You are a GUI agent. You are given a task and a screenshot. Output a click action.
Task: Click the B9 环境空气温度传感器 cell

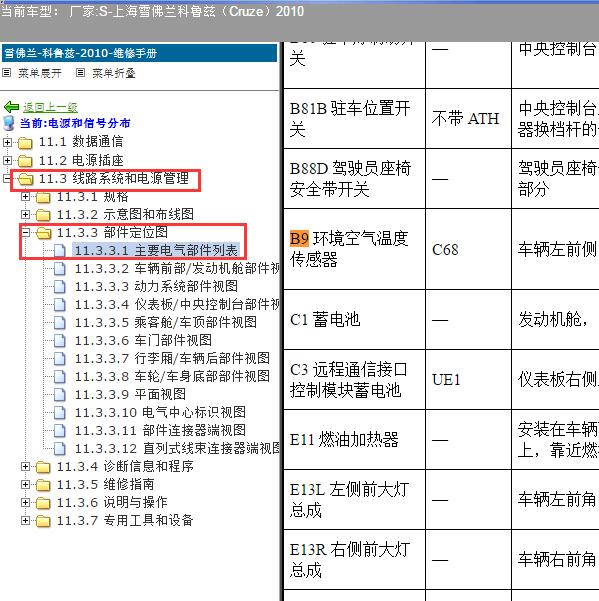(x=354, y=249)
